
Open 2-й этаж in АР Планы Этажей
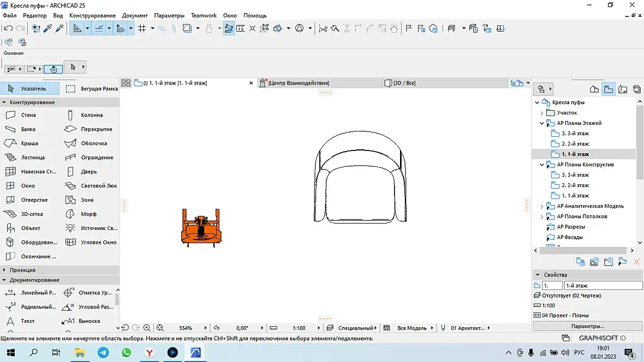[575, 144]
